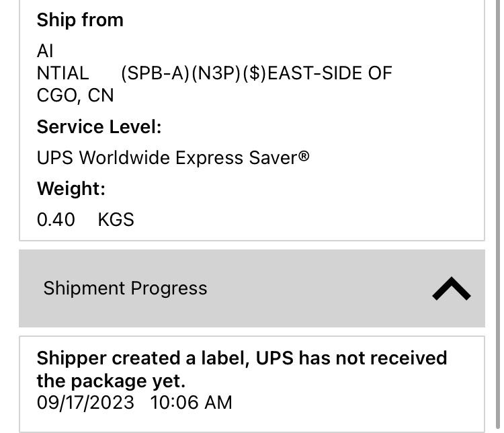Click the CGO, CN origin city
Viewport: 504px width, 433px height.
(75, 95)
